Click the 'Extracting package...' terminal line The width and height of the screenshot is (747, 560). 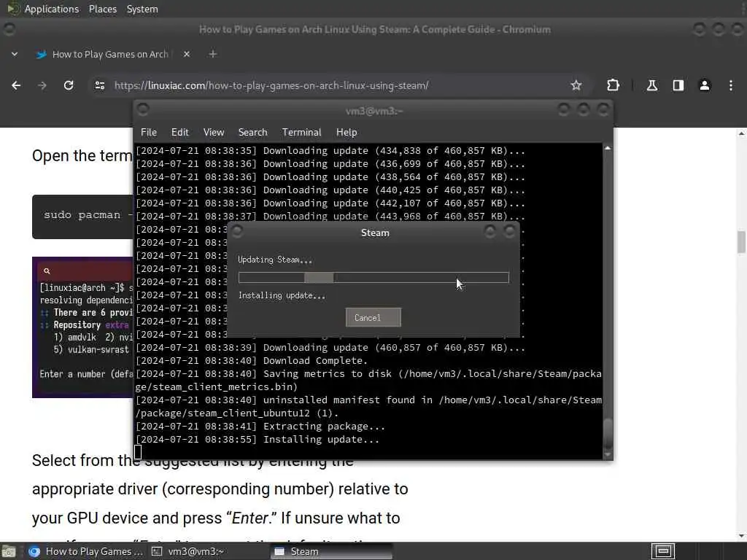(260, 426)
